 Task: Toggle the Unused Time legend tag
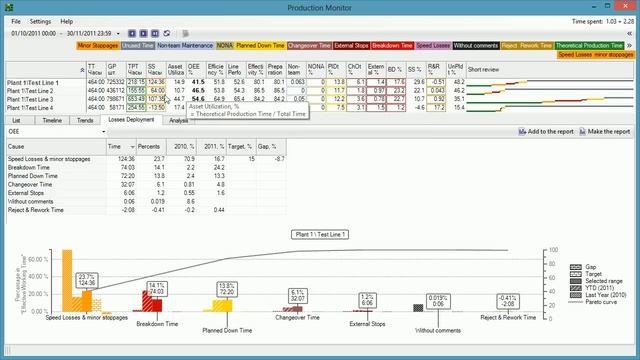click(138, 45)
